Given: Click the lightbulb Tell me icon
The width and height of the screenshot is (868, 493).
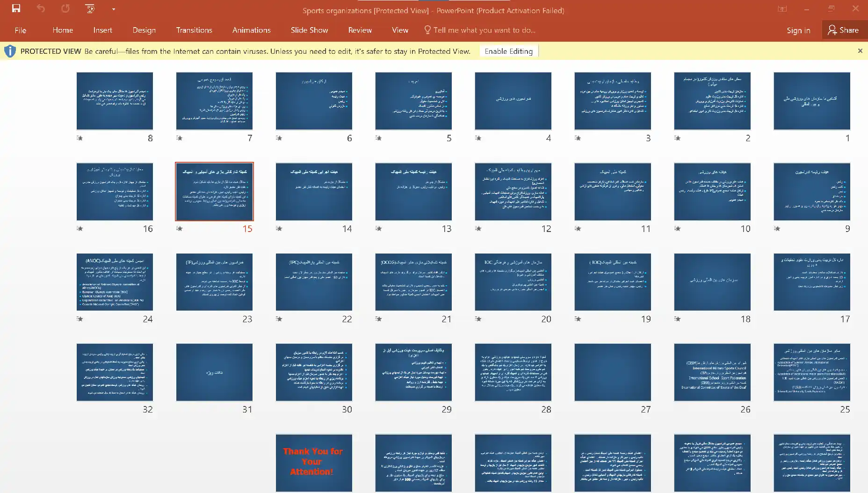Looking at the screenshot, I should pos(427,30).
